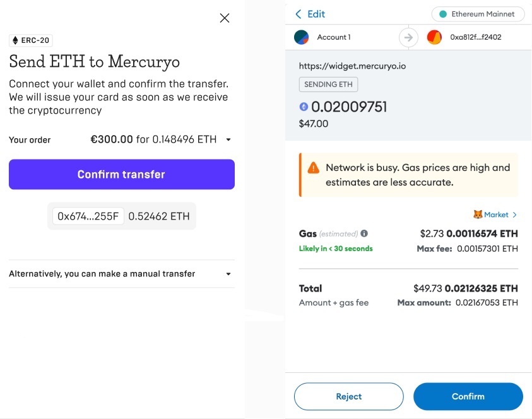Click the orange network busy warning icon

pos(313,168)
